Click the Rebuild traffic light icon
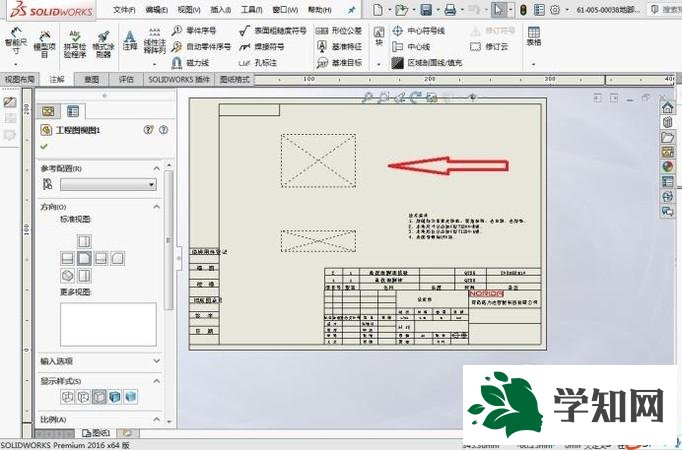The width and height of the screenshot is (682, 450). 523,10
